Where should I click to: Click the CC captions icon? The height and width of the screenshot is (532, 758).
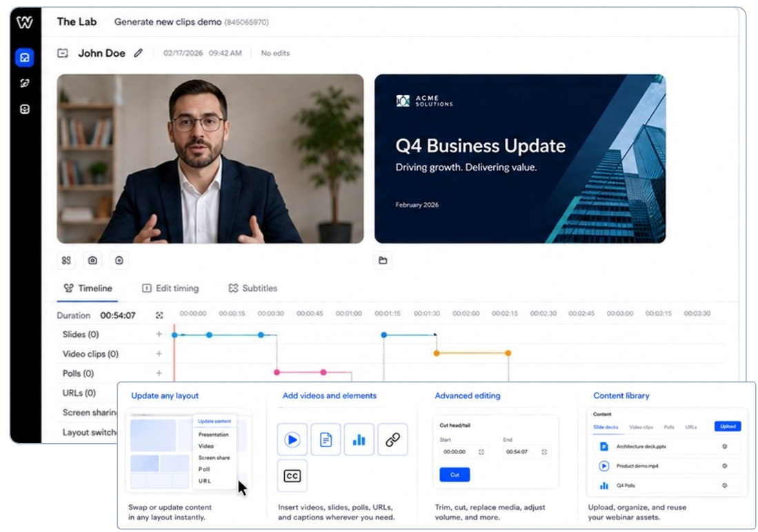coord(292,476)
